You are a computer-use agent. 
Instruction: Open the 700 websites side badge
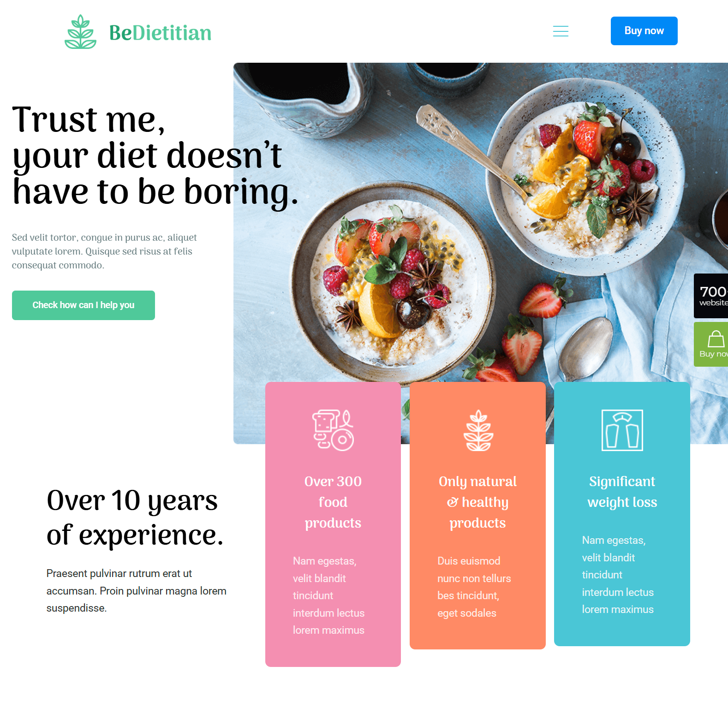pos(711,296)
